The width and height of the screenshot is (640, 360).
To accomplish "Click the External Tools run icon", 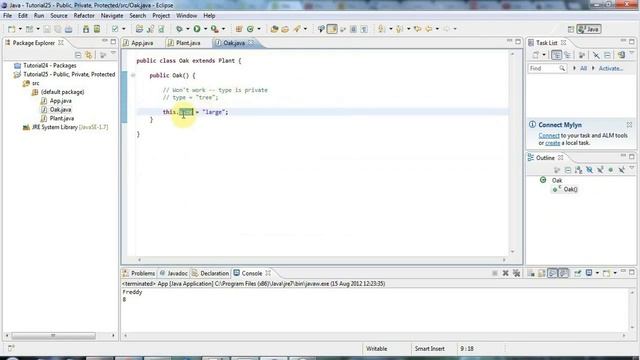I will tap(214, 29).
